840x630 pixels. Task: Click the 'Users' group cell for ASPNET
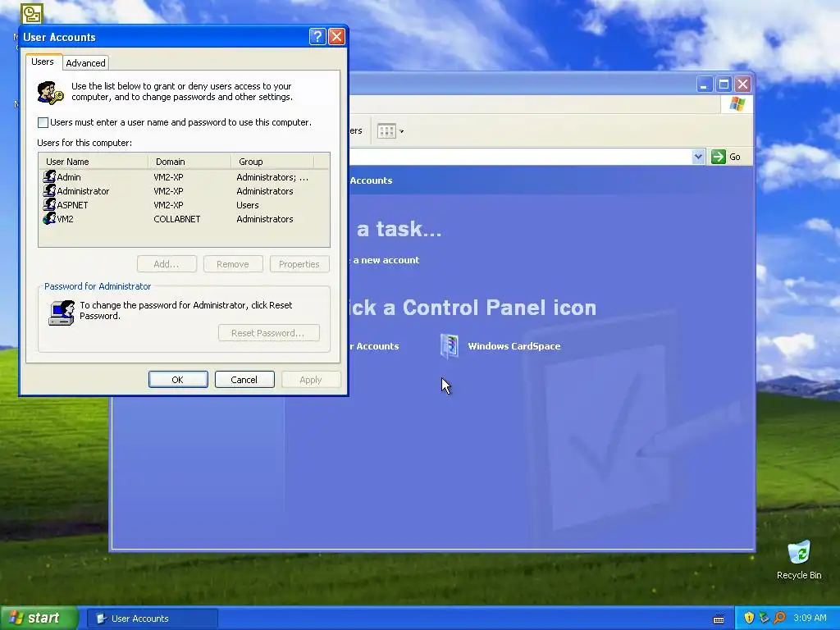[x=248, y=205]
